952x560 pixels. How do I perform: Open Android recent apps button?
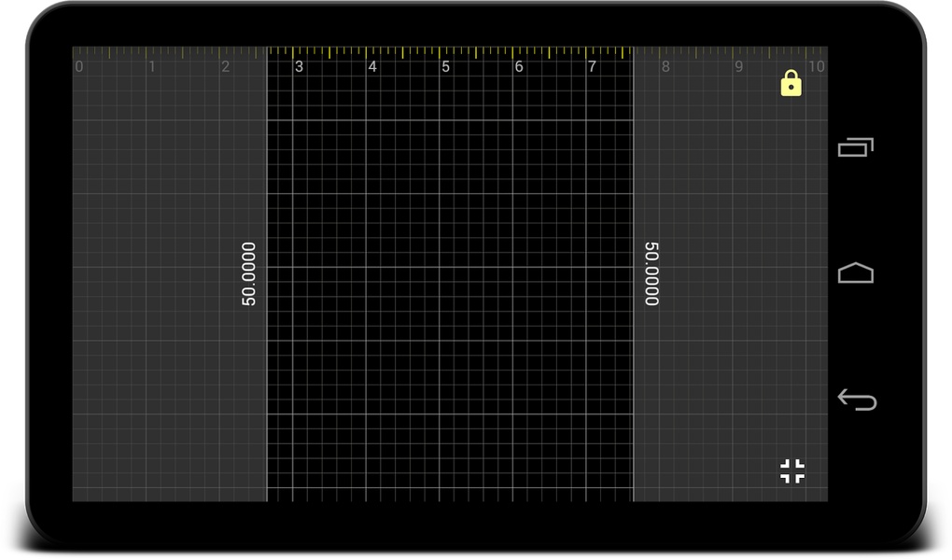click(856, 147)
